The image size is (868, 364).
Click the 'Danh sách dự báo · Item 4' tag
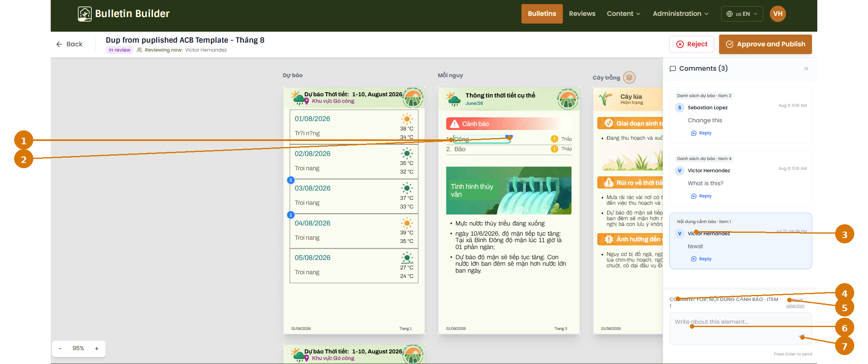pos(704,159)
